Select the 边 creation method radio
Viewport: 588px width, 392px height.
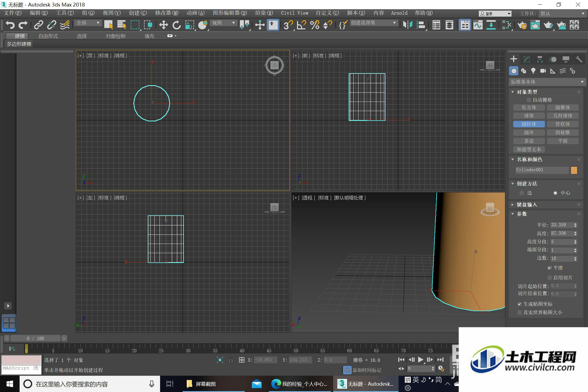(522, 193)
